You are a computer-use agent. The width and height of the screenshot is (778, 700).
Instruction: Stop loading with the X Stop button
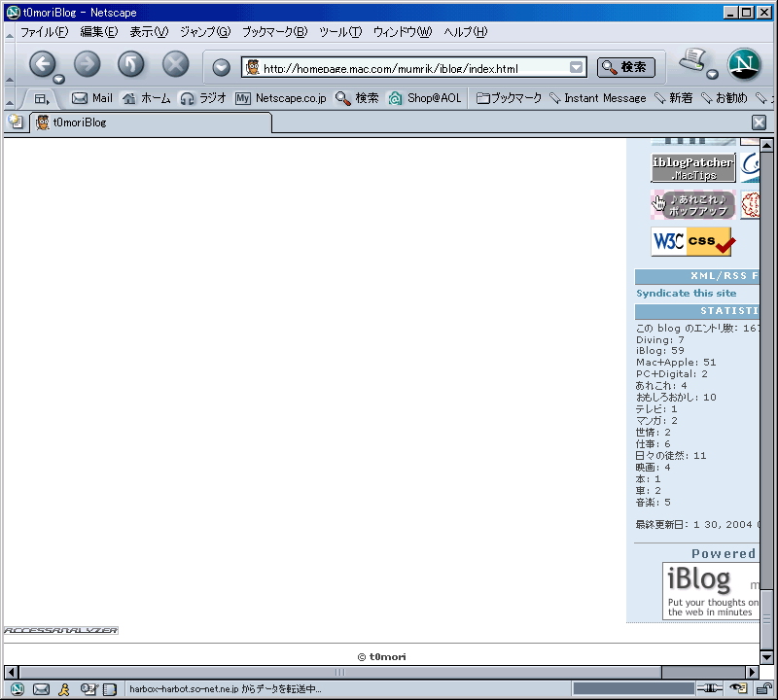point(176,64)
